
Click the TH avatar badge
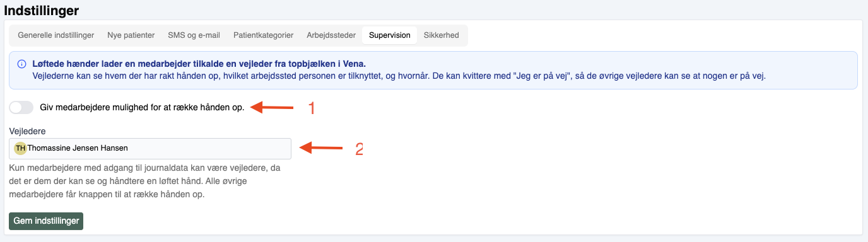21,148
